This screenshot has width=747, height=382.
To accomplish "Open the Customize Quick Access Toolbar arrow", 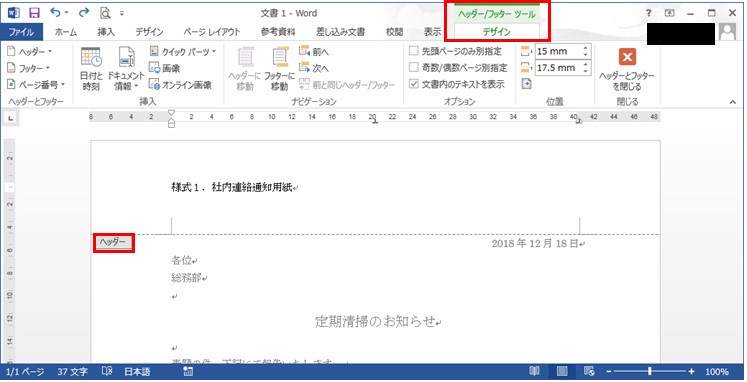I will 122,13.
